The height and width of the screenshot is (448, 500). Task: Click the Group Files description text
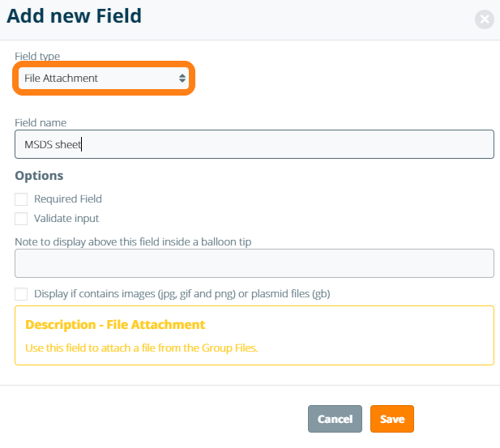141,348
